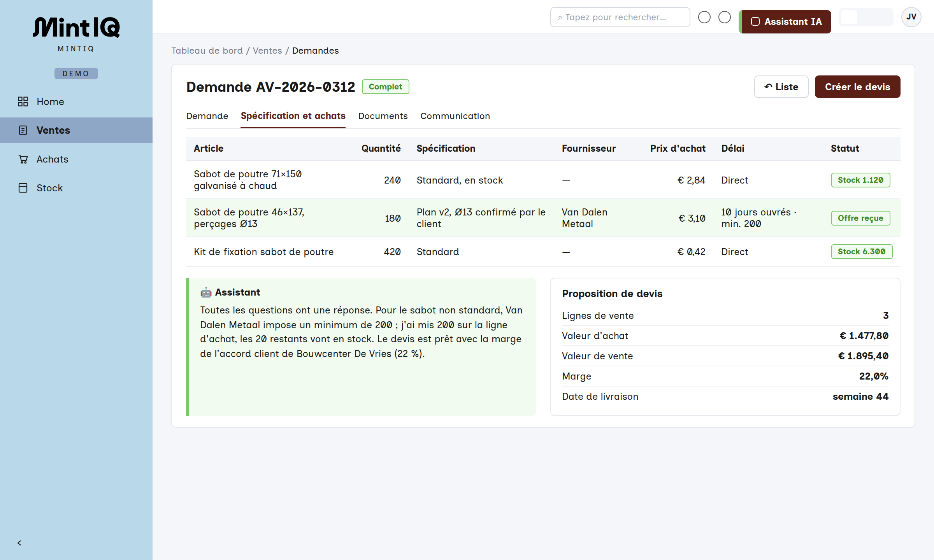Open the Assistant IA panel

[x=785, y=22]
